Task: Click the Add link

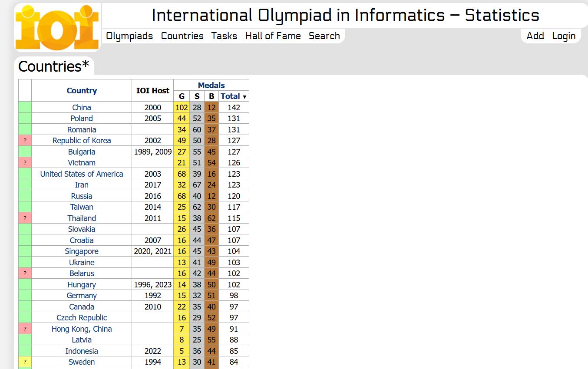Action: [x=535, y=36]
